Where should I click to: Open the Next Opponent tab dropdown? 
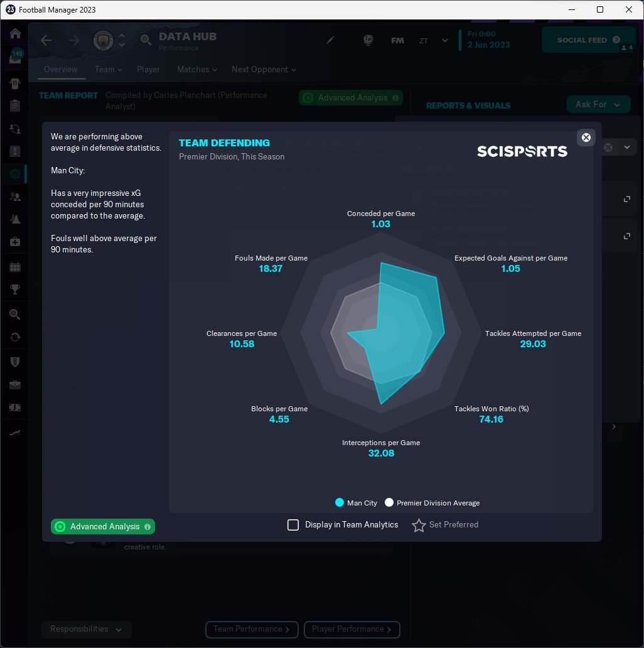click(x=264, y=70)
